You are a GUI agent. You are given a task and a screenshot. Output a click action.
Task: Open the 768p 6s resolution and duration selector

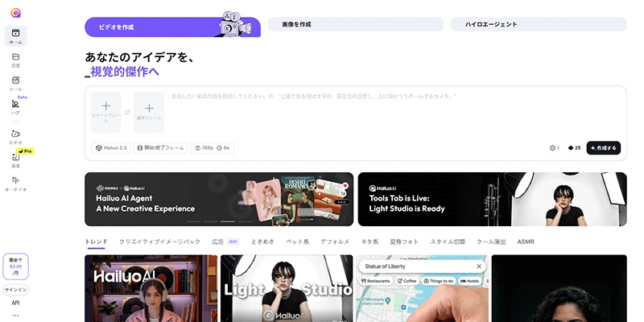[212, 148]
